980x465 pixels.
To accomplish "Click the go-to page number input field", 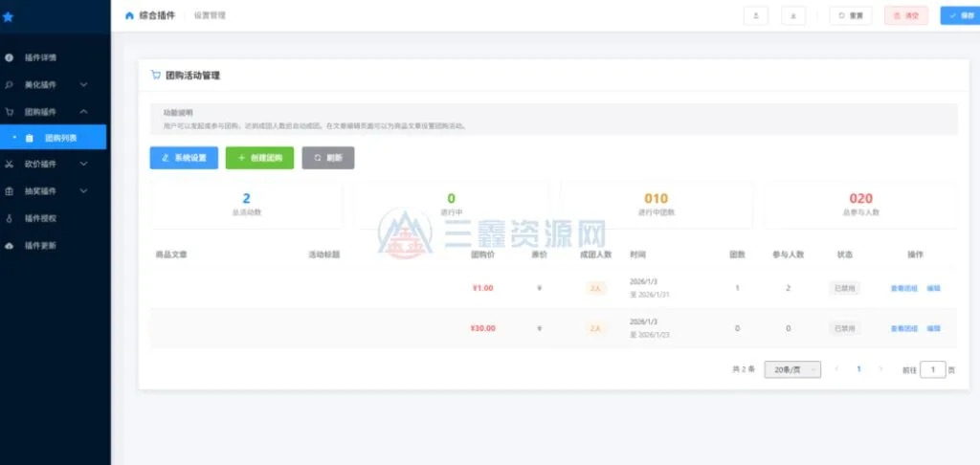I will (932, 369).
